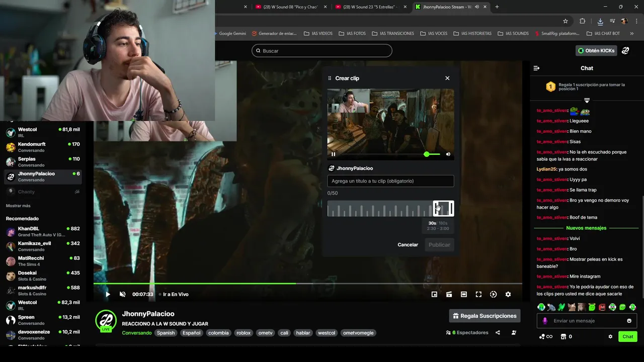Screen dimensions: 644x362
Task: Open the emoji picker in chat input
Action: point(629,321)
